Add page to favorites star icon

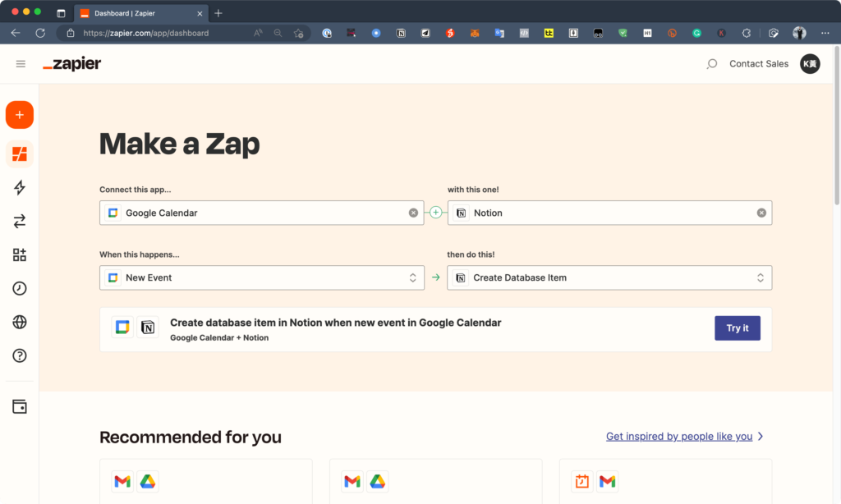tap(299, 33)
